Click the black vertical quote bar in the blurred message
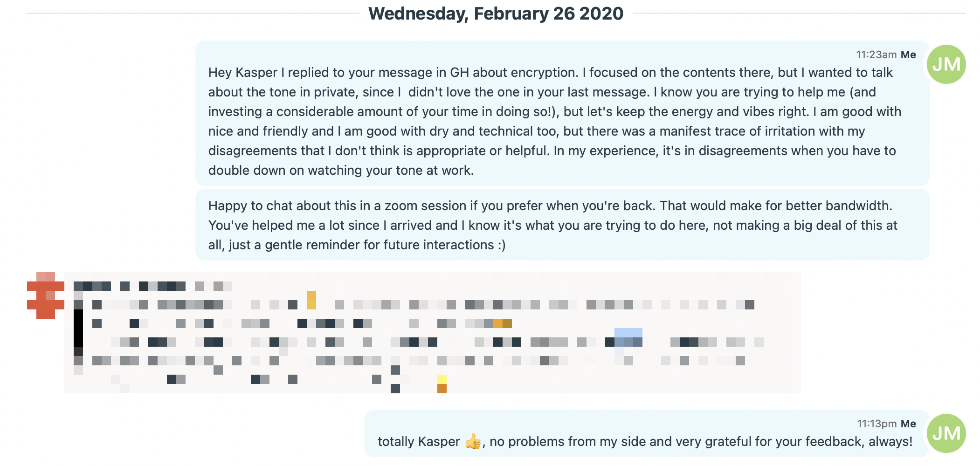980x466 pixels. click(x=78, y=328)
